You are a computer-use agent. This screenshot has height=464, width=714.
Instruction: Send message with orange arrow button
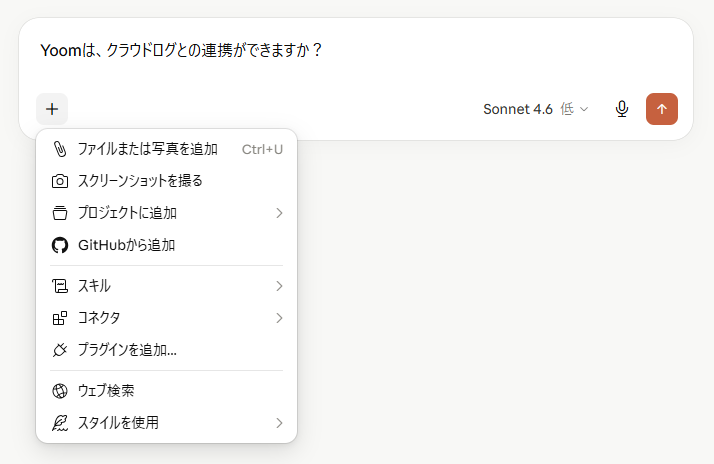(662, 109)
